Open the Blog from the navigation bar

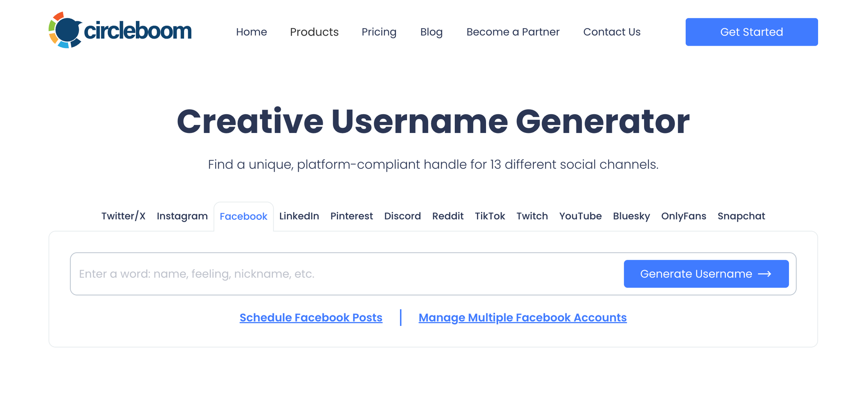click(x=431, y=32)
